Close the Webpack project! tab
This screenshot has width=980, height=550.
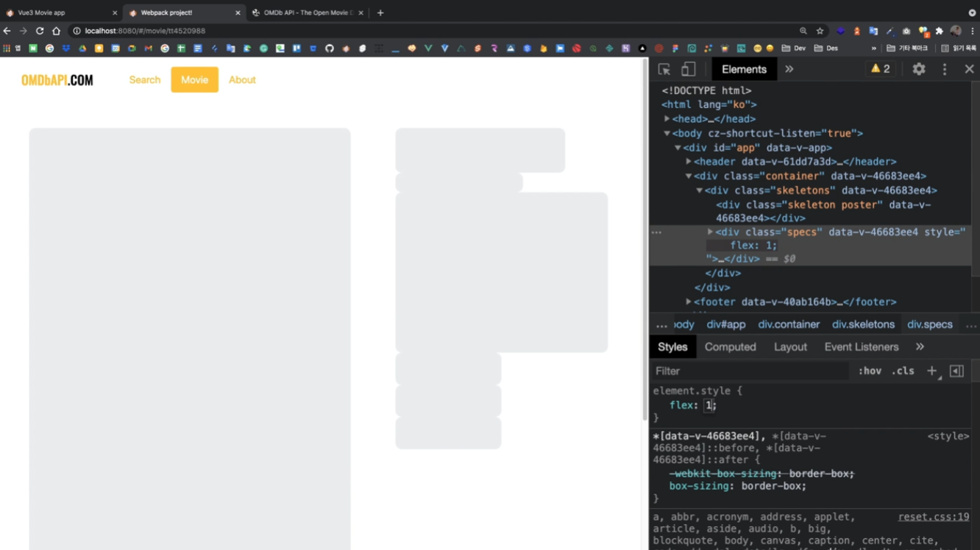click(238, 12)
